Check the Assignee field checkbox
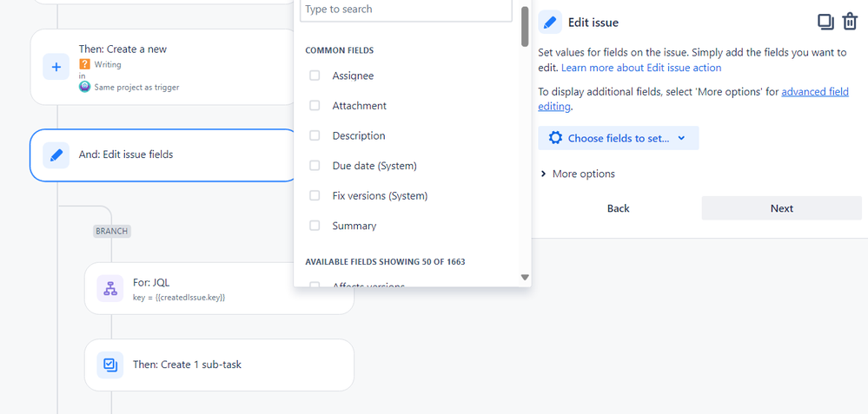This screenshot has width=868, height=414. [x=315, y=76]
